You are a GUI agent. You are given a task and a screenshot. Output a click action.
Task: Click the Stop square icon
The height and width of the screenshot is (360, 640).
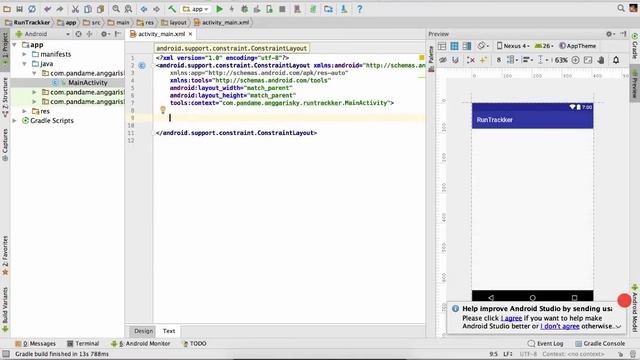tap(282, 9)
